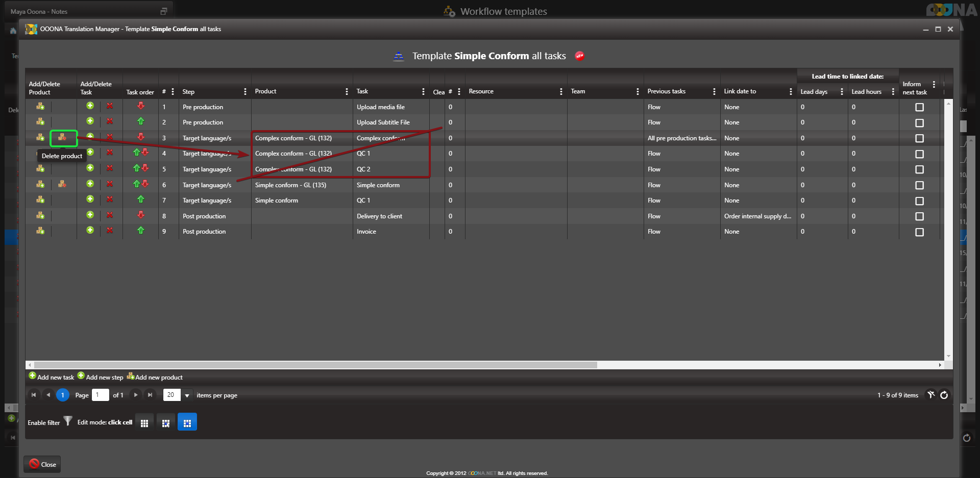Click the clear filters icon beside the item count

click(930, 395)
